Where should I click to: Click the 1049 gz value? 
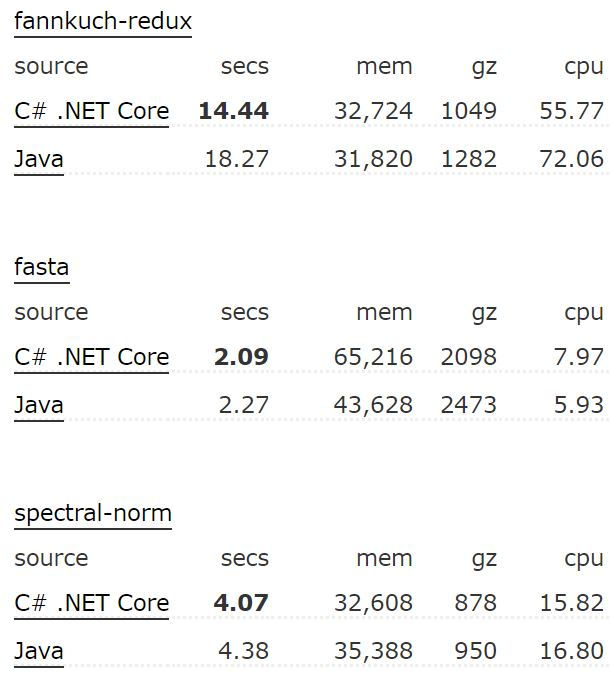[x=468, y=110]
